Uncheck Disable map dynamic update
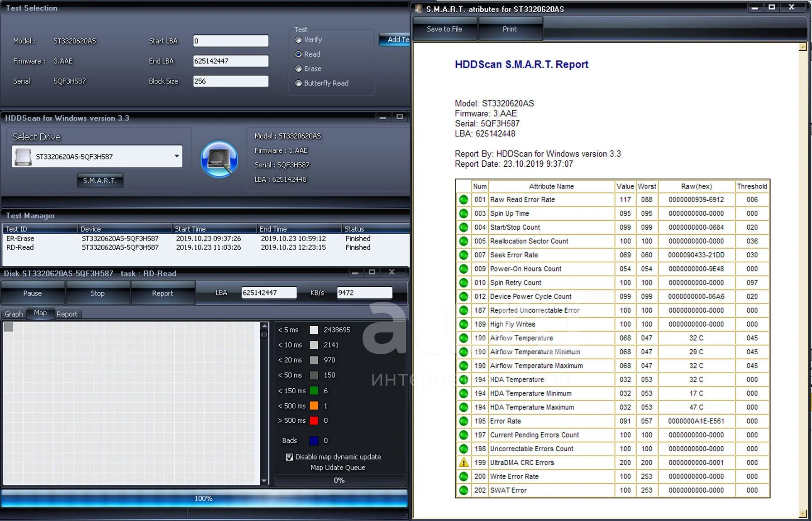The height and width of the screenshot is (521, 812). tap(289, 457)
